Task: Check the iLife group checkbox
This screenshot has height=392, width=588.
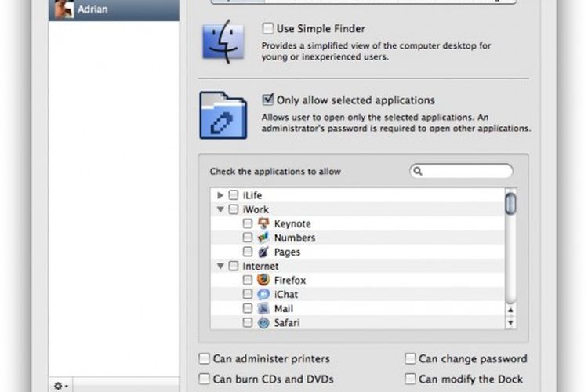Action: coord(234,195)
